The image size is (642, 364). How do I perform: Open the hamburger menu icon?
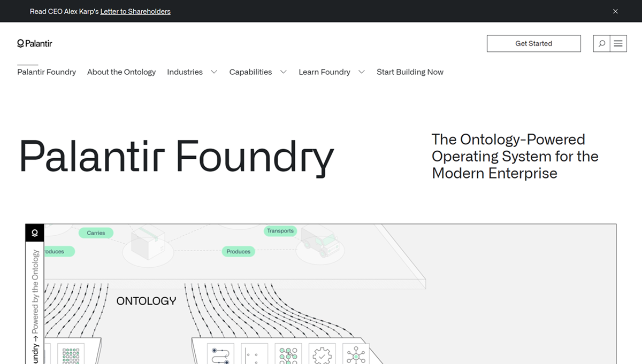[618, 43]
